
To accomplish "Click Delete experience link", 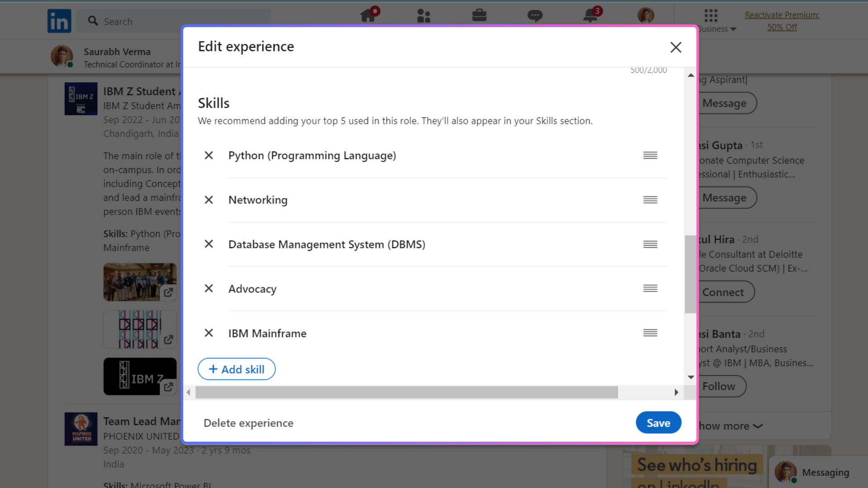I will pos(248,423).
